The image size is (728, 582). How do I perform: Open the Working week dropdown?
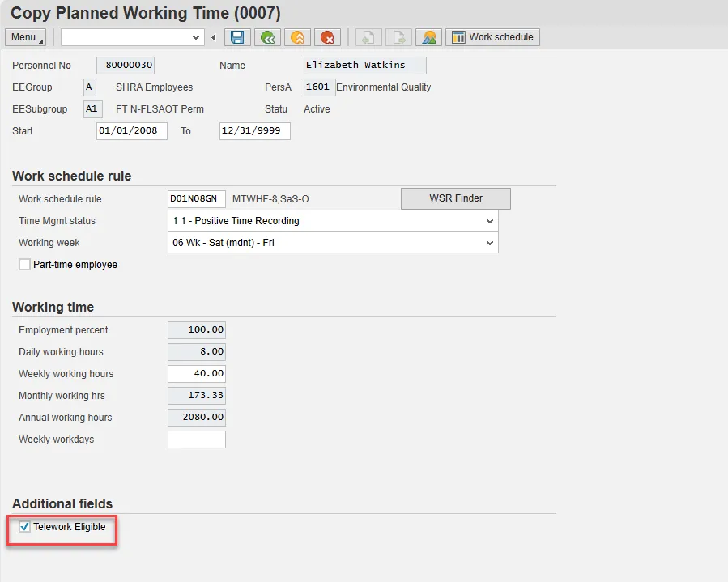tap(489, 243)
